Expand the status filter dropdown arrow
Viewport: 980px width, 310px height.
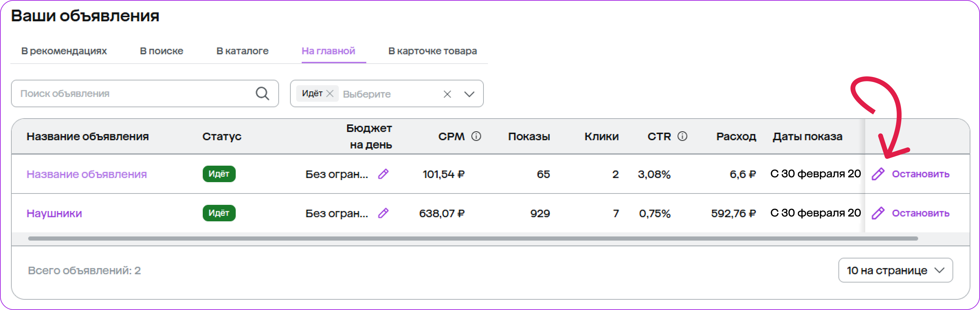coord(469,94)
